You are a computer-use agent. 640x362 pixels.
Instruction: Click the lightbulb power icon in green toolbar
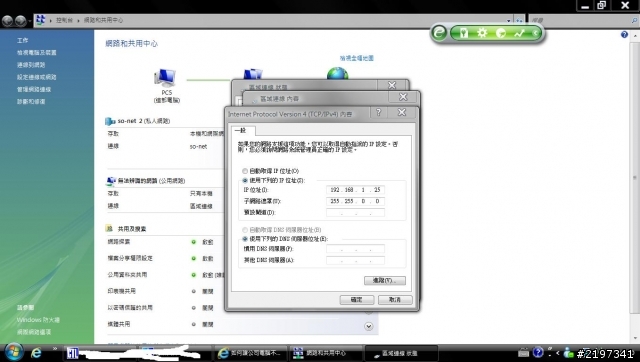click(464, 33)
